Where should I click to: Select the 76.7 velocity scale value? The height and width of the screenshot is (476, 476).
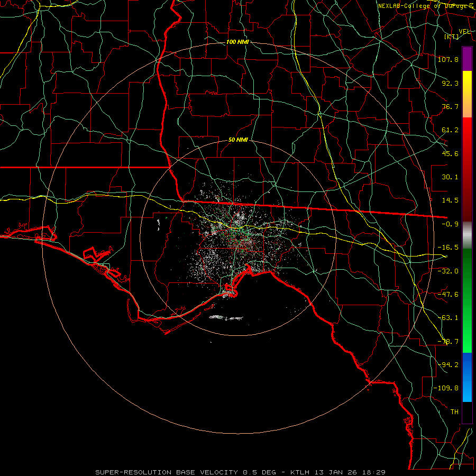pos(450,106)
